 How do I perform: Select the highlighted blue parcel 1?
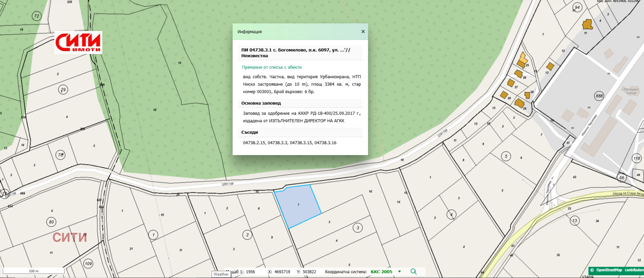tap(298, 205)
